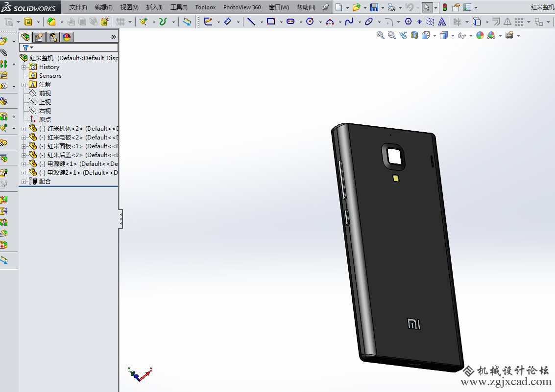Expand the 红米电板<2> component

(x=24, y=138)
